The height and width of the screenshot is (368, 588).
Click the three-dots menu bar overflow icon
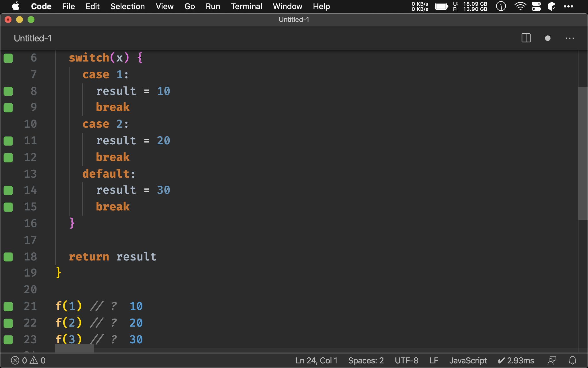(568, 6)
